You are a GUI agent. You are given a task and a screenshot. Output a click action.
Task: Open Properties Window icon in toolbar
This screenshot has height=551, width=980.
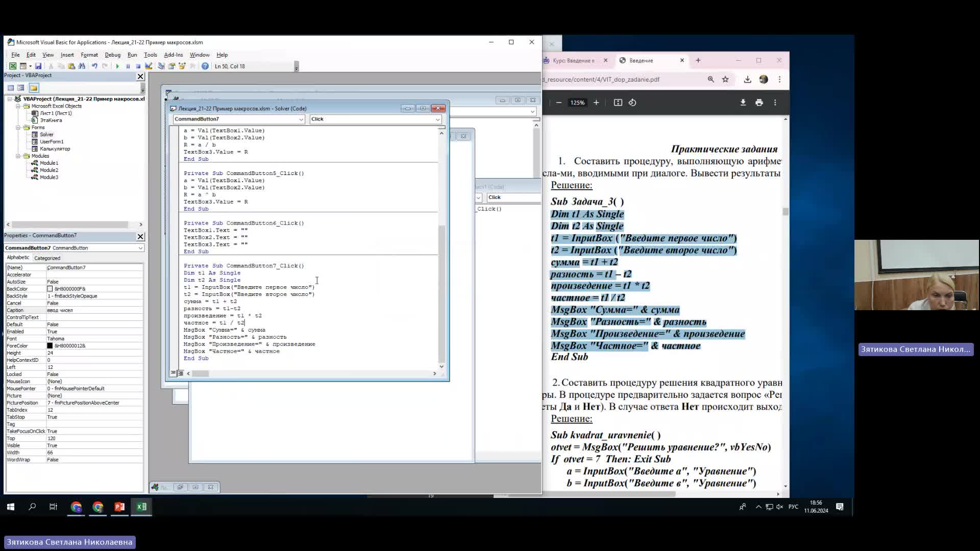[171, 66]
